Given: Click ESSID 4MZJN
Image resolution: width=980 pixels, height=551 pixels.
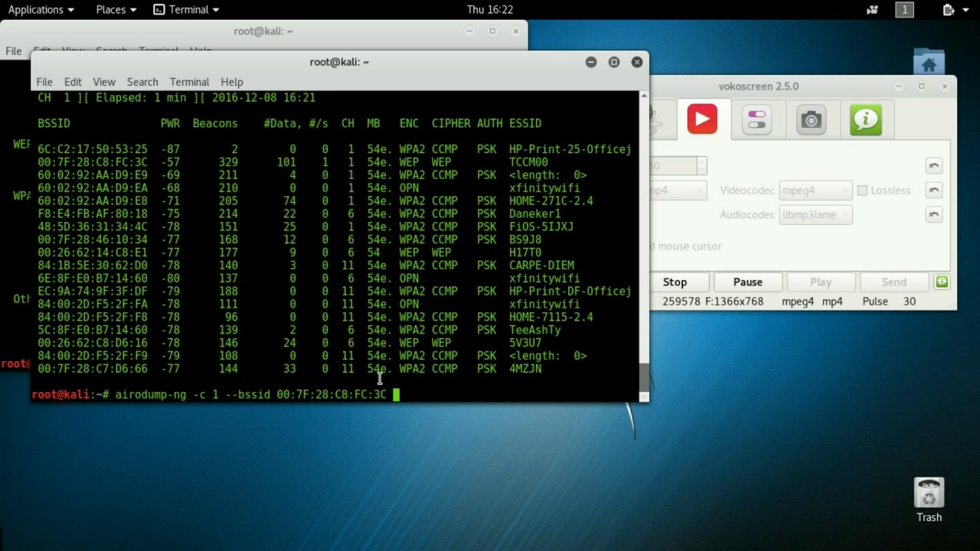Looking at the screenshot, I should (x=525, y=369).
